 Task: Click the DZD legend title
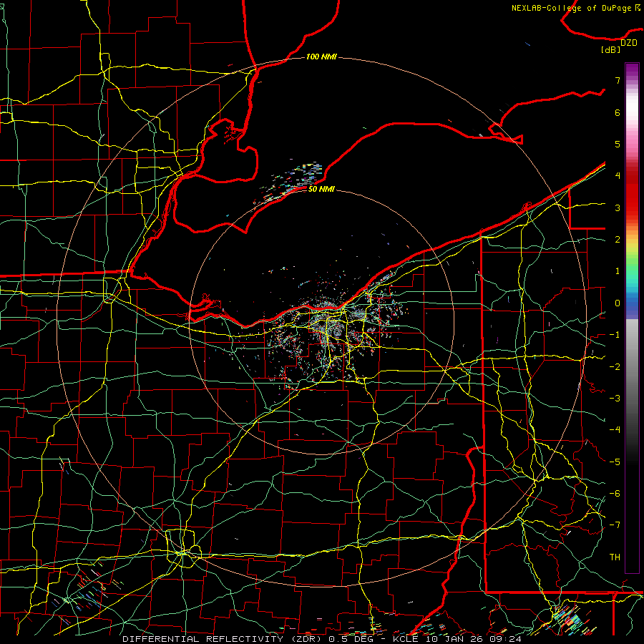pyautogui.click(x=628, y=43)
